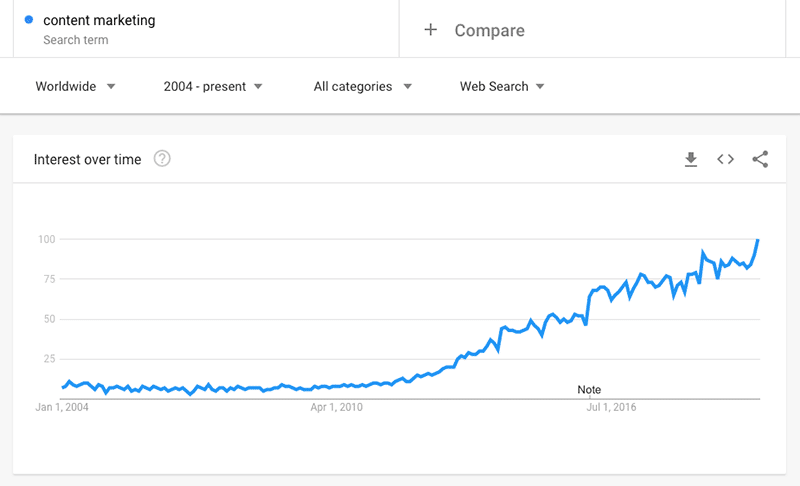Click the Search term subtitle text
800x486 pixels.
coord(76,40)
